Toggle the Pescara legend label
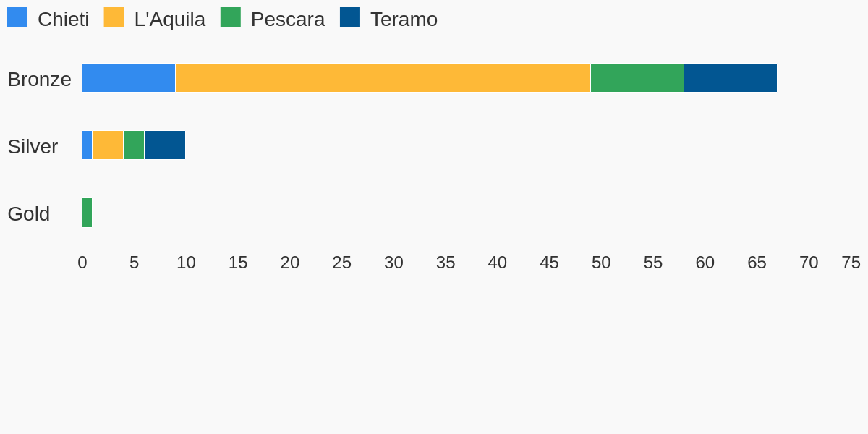This screenshot has width=868, height=434. [x=288, y=20]
